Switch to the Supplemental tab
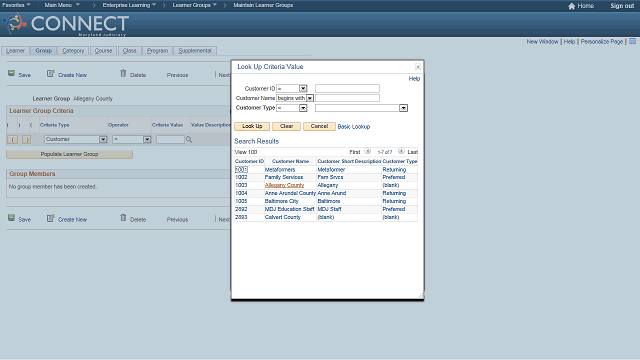 pos(195,51)
